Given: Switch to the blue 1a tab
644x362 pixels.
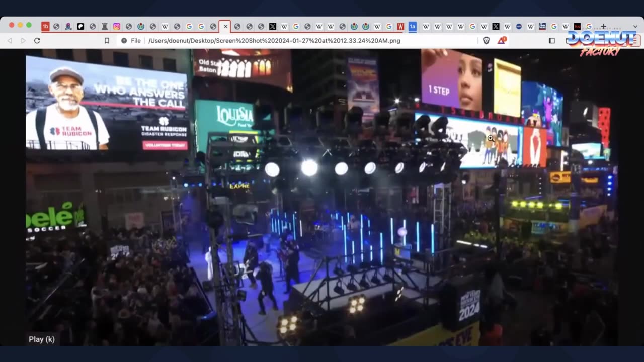Looking at the screenshot, I should (x=413, y=27).
